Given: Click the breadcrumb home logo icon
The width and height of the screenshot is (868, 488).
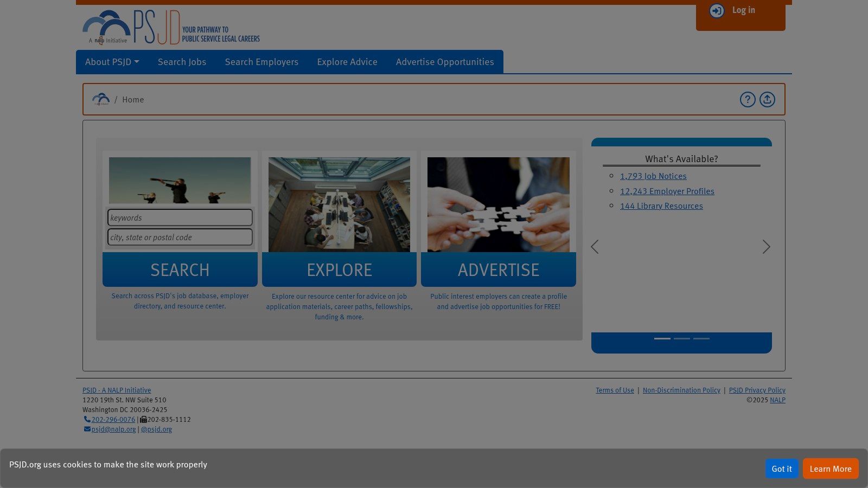Looking at the screenshot, I should click(101, 99).
